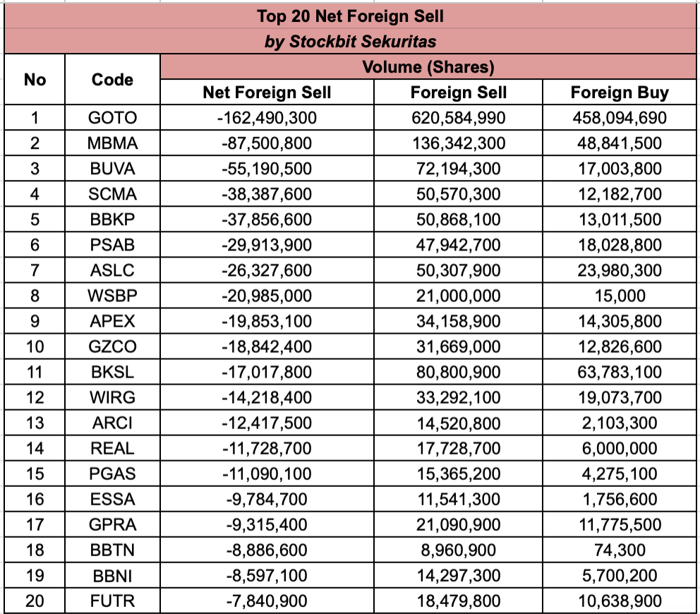Click the 'Foreign Sell' column header

(x=459, y=92)
